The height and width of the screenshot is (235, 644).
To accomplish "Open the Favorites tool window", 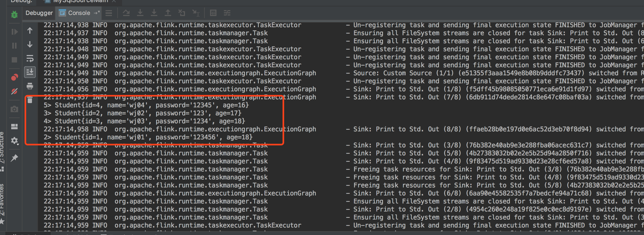I will [2, 200].
